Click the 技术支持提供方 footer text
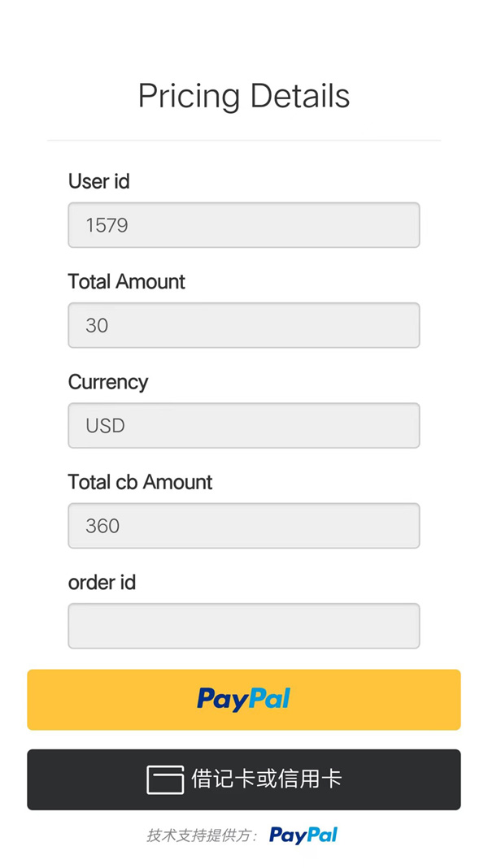Image resolution: width=488 pixels, height=868 pixels. [x=202, y=835]
